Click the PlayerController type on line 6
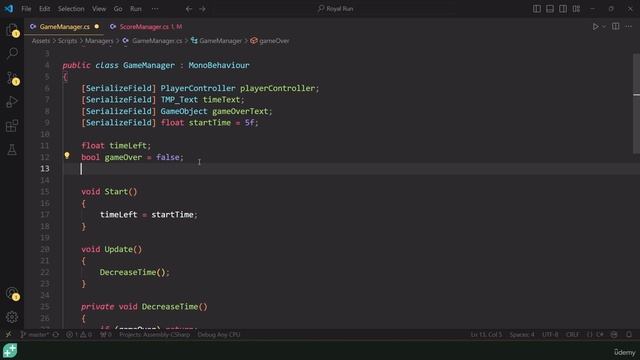The width and height of the screenshot is (640, 360). pos(198,88)
